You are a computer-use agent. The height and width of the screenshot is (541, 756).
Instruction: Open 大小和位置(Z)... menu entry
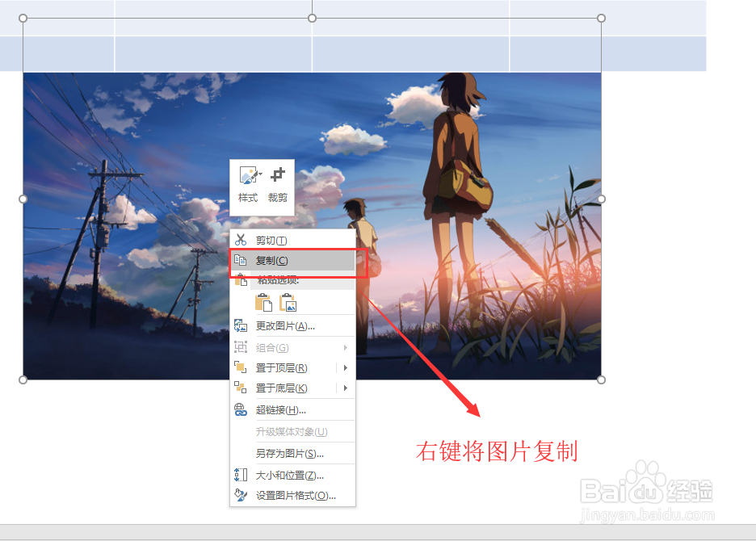pos(292,476)
